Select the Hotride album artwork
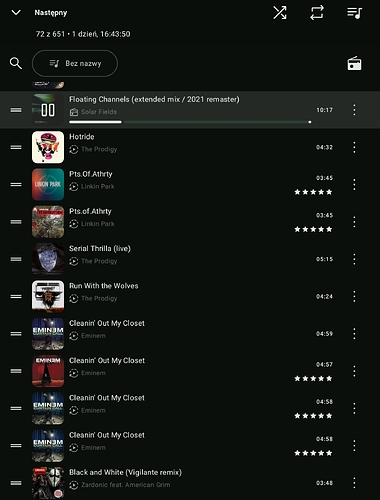This screenshot has height=500, width=380. [x=48, y=147]
